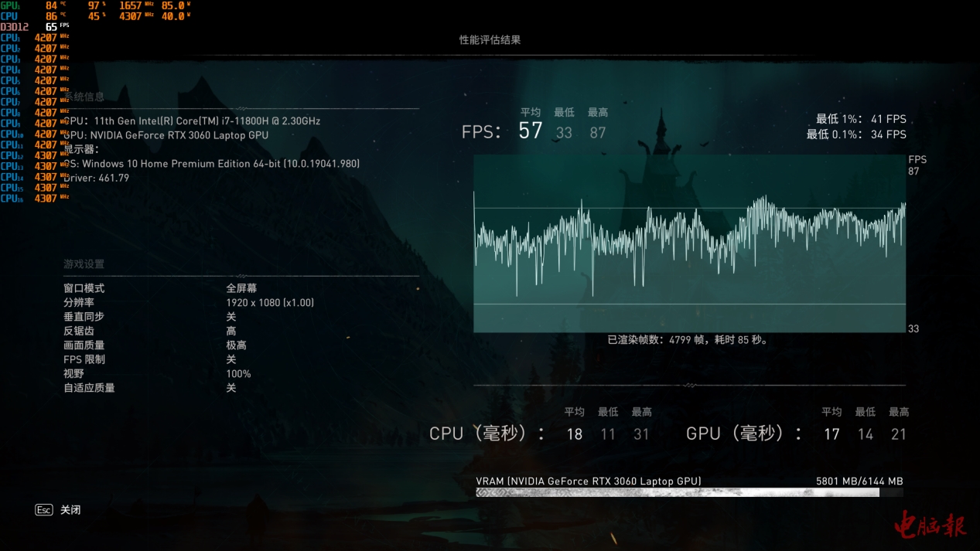
Task: Select the 1920 x 1080 resolution value
Action: [x=270, y=303]
